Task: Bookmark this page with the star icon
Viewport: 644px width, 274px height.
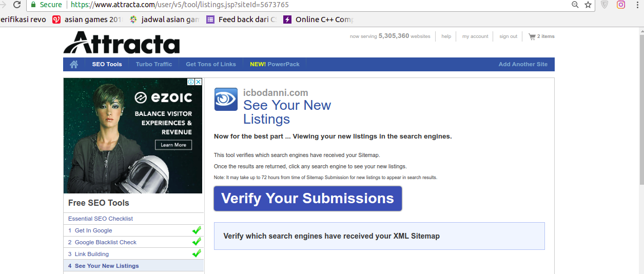Action: pos(588,5)
